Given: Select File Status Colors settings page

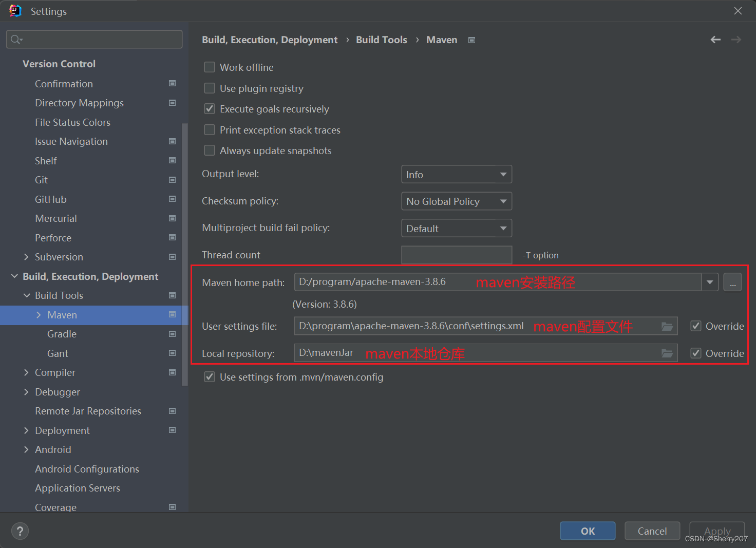Looking at the screenshot, I should coord(72,122).
